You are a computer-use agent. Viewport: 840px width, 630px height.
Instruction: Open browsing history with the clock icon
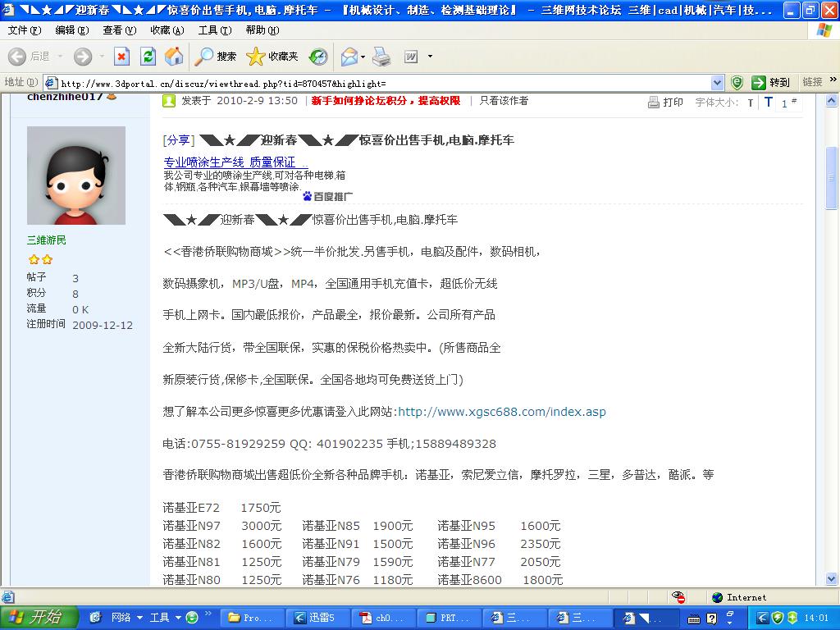(319, 57)
